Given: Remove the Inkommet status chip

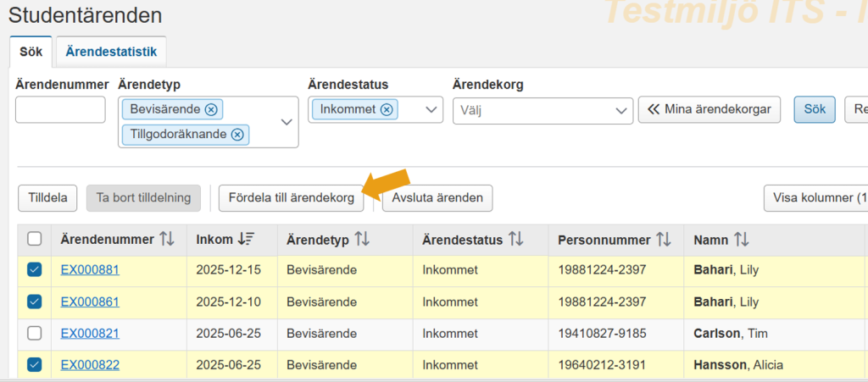Looking at the screenshot, I should click(x=387, y=109).
